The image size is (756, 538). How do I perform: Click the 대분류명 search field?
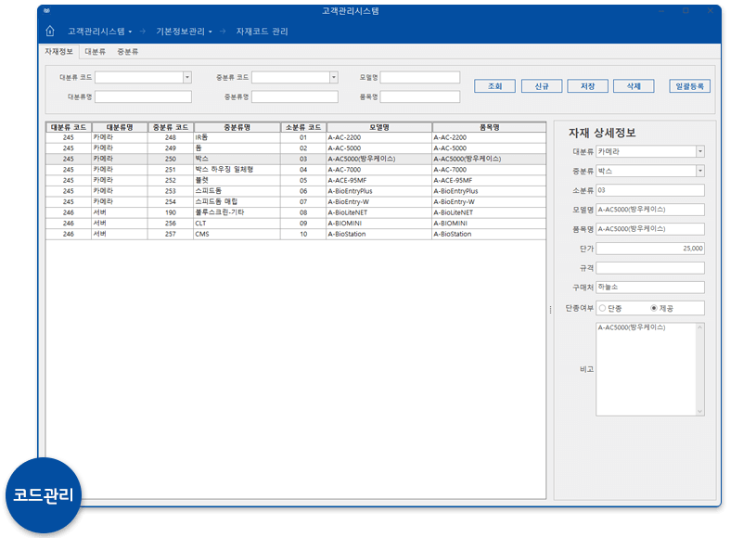[143, 96]
